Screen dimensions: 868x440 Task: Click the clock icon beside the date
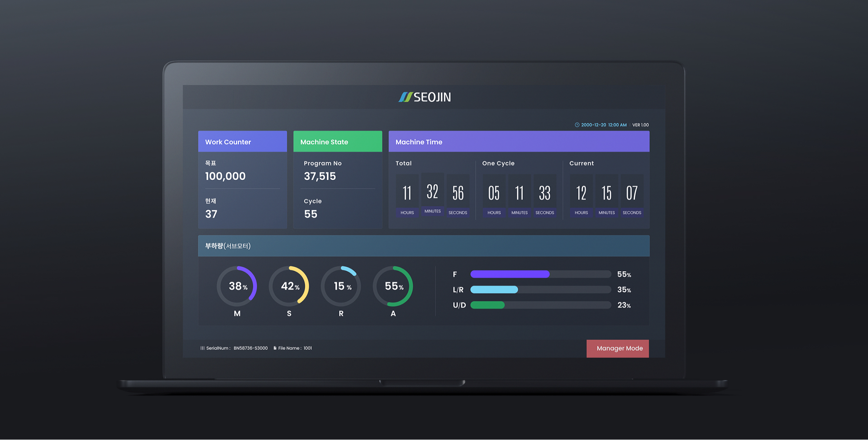(577, 125)
